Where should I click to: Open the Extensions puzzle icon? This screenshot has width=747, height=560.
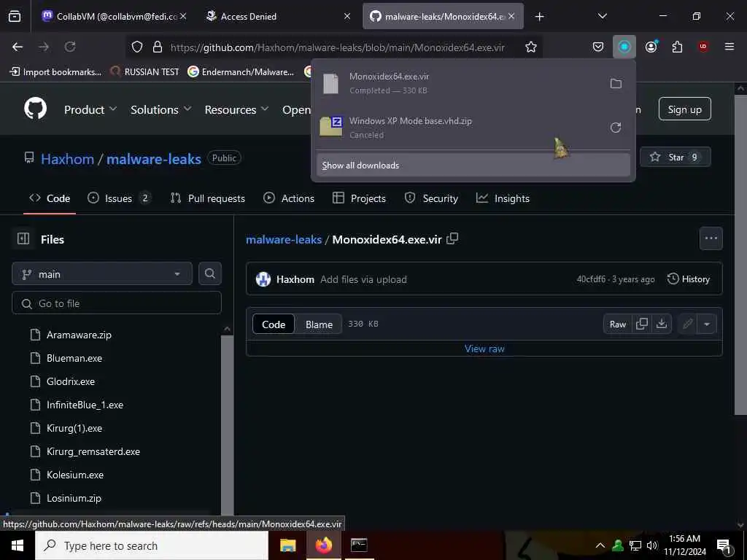coord(677,47)
